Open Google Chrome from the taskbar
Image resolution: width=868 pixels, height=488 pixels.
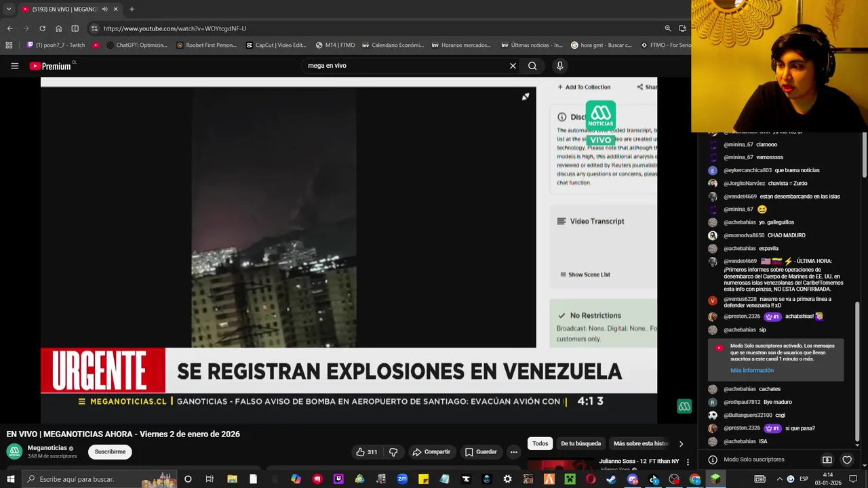[695, 479]
